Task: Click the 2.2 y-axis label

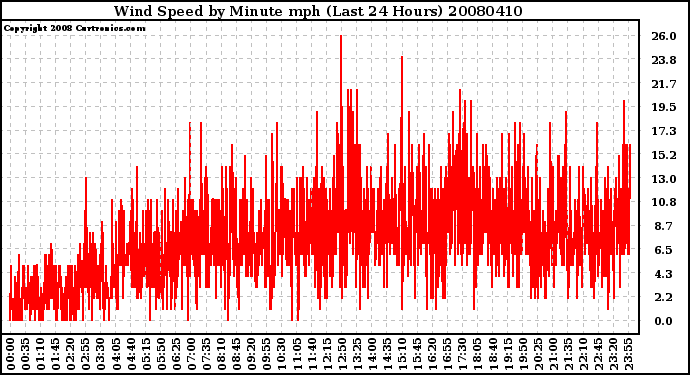Action: click(664, 298)
